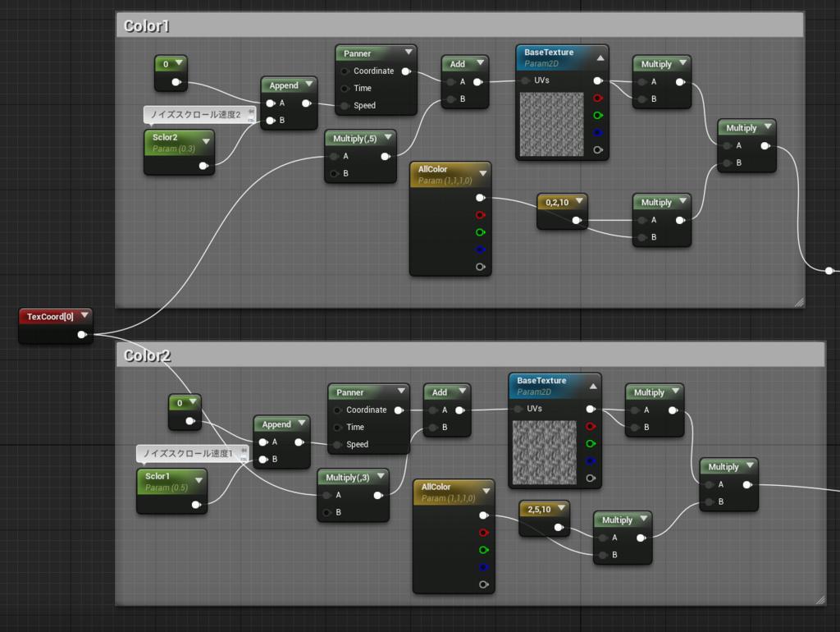The width and height of the screenshot is (840, 632).
Task: Select the Append node title in Color1
Action: click(284, 85)
